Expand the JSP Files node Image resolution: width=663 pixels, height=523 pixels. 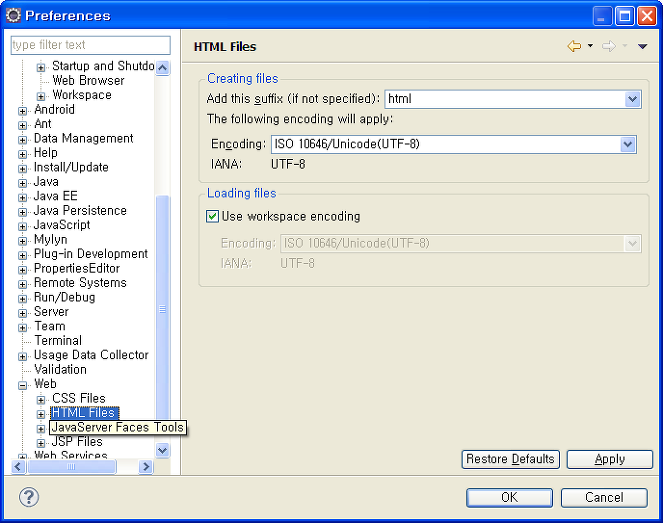click(41, 444)
